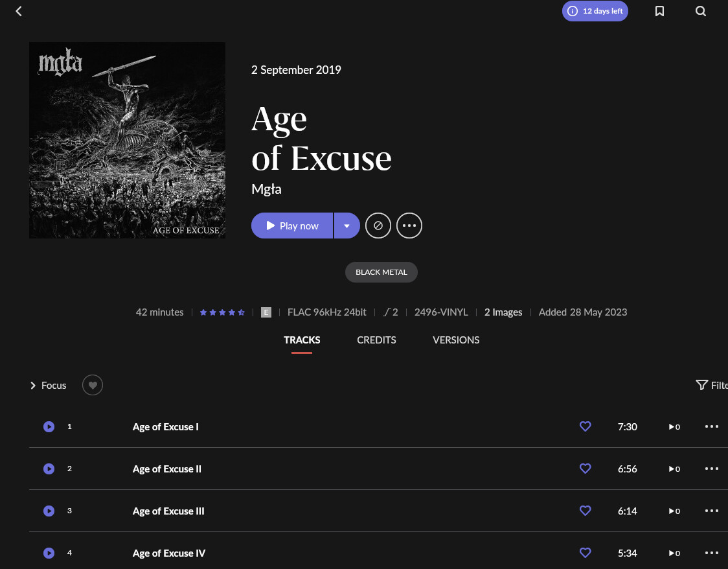Click the ban album circle icon
This screenshot has height=569, width=728.
click(x=378, y=226)
